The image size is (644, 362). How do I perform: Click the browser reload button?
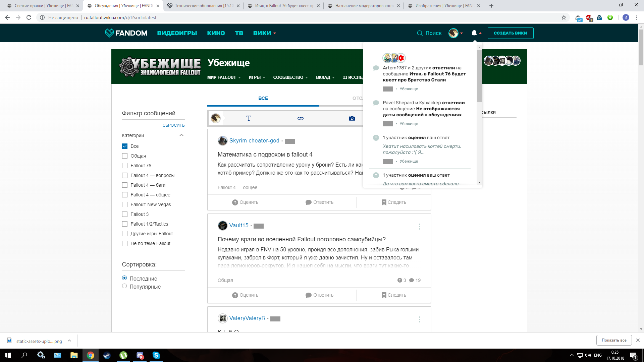click(x=29, y=17)
